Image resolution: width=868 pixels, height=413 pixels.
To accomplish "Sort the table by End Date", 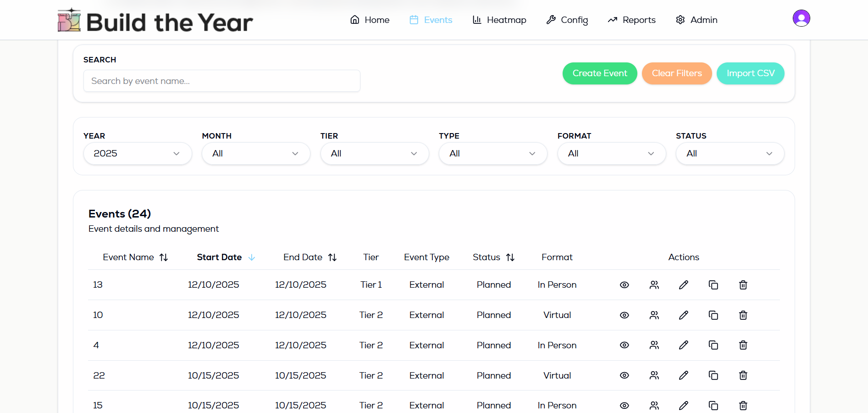I will pyautogui.click(x=310, y=257).
